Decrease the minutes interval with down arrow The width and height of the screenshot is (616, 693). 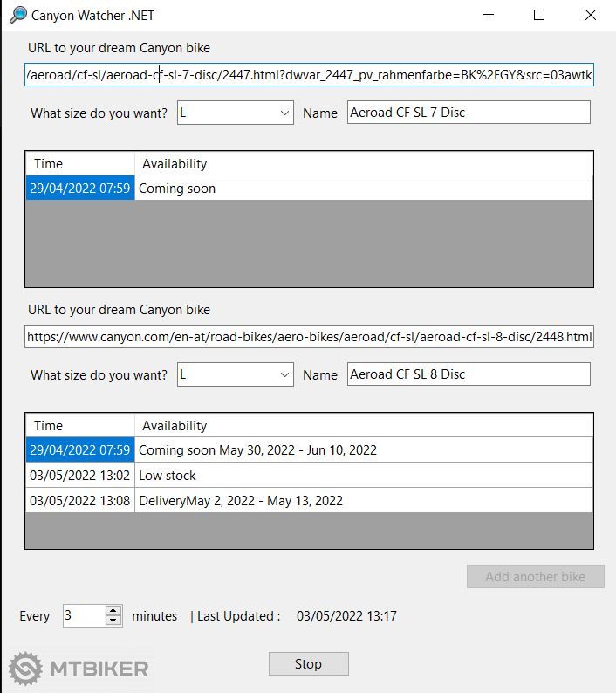coord(113,621)
